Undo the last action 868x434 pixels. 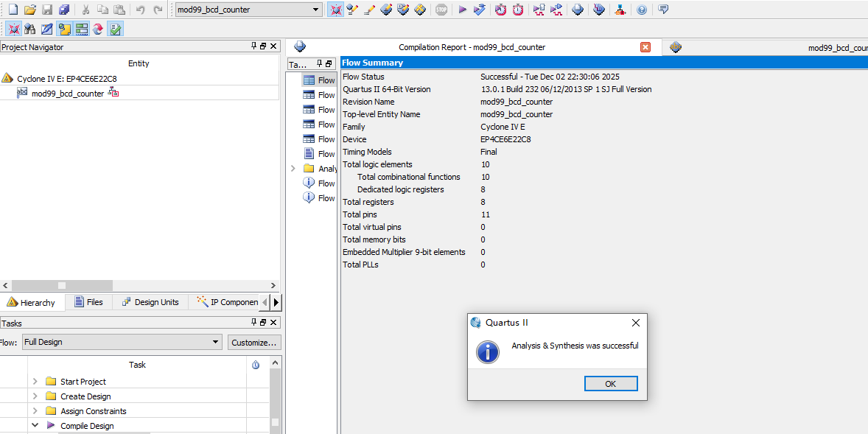[141, 10]
